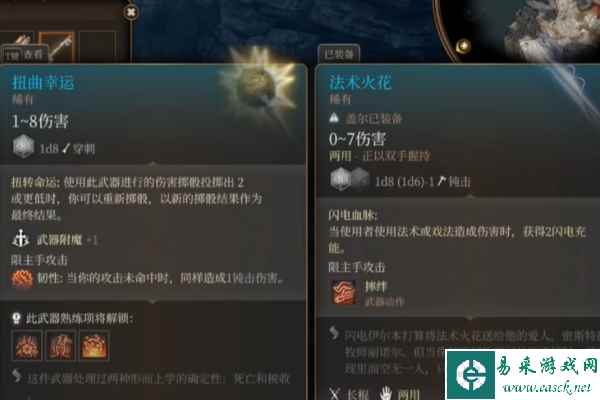This screenshot has height=400, width=600.
Task: Click the 扭曲幸运 item title
Action: pyautogui.click(x=43, y=82)
